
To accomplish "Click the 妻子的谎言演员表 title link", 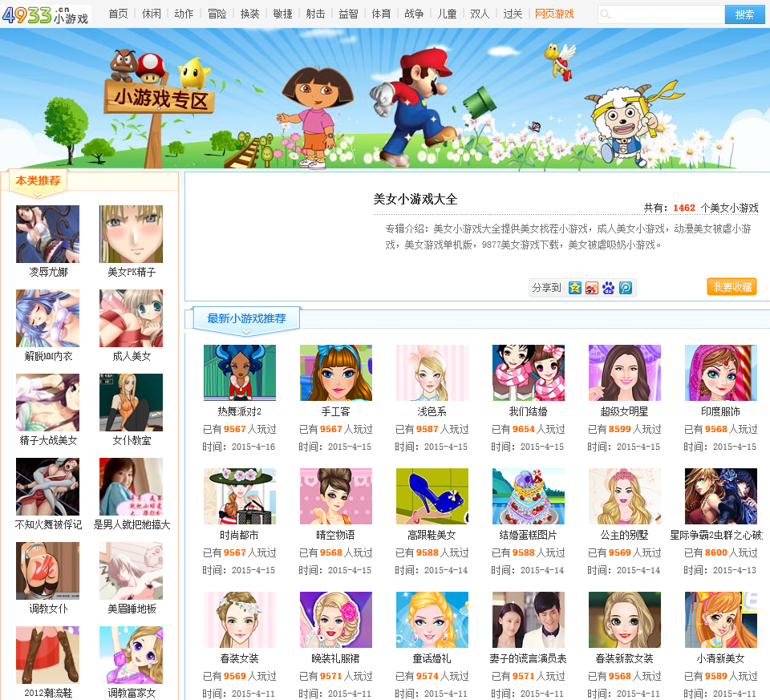I will [529, 659].
